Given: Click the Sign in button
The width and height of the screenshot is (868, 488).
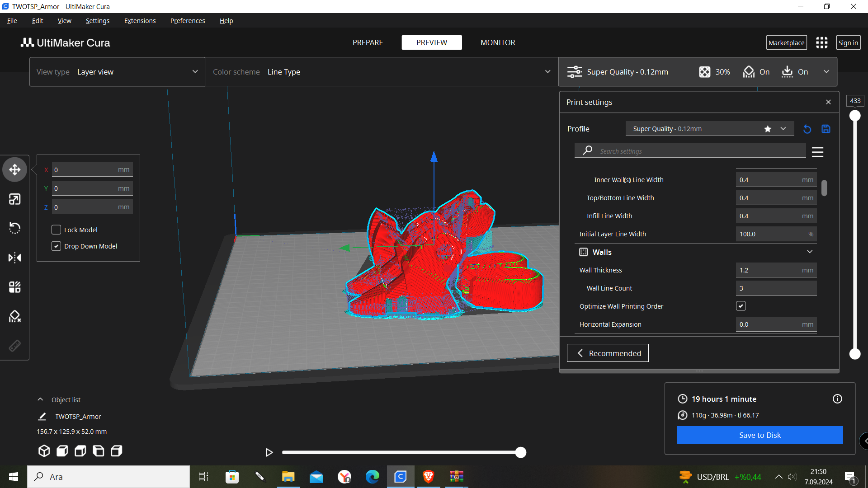Looking at the screenshot, I should (x=848, y=43).
